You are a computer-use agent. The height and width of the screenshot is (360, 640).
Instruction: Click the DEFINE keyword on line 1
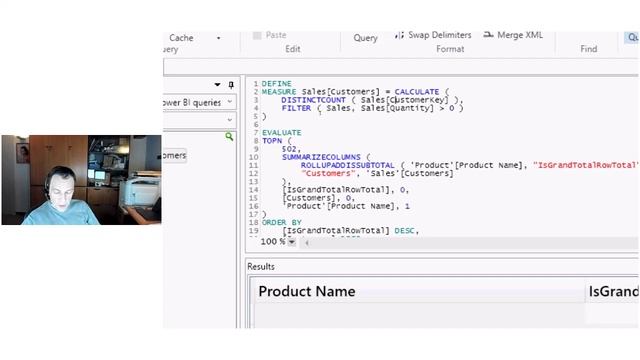(x=276, y=84)
